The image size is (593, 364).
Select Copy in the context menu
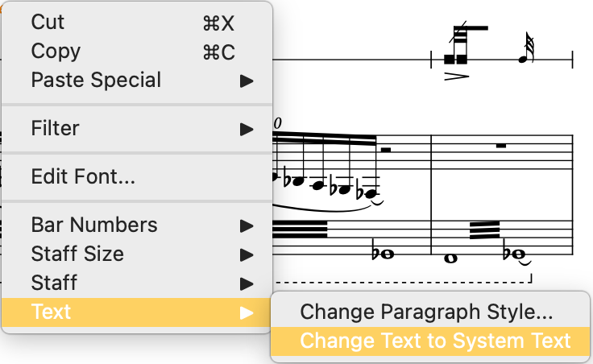point(56,52)
